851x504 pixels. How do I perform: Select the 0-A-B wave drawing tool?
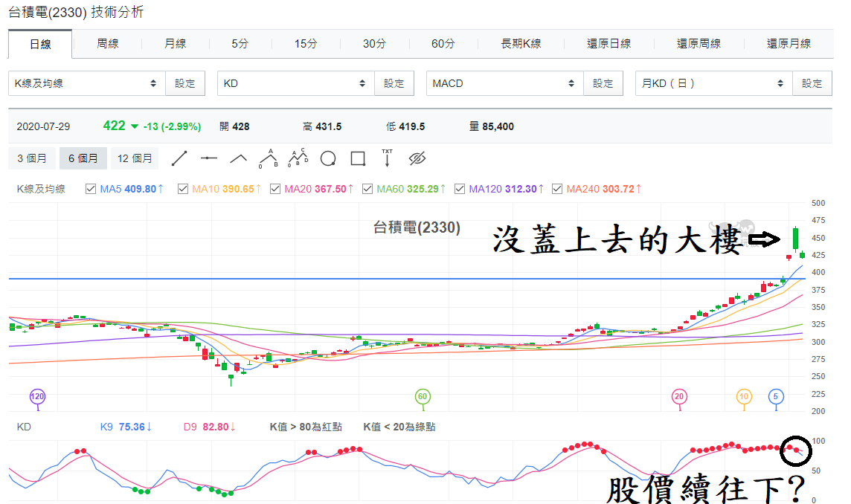coord(268,158)
